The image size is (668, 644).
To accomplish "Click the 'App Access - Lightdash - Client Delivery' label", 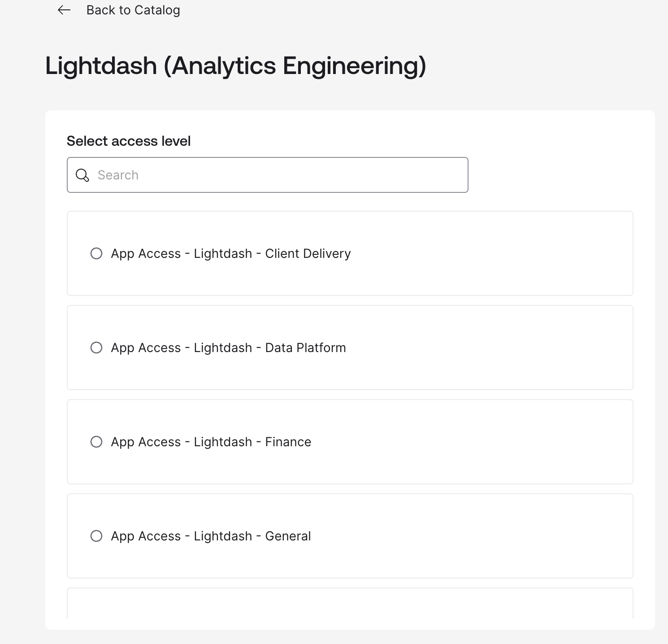I will pyautogui.click(x=230, y=253).
